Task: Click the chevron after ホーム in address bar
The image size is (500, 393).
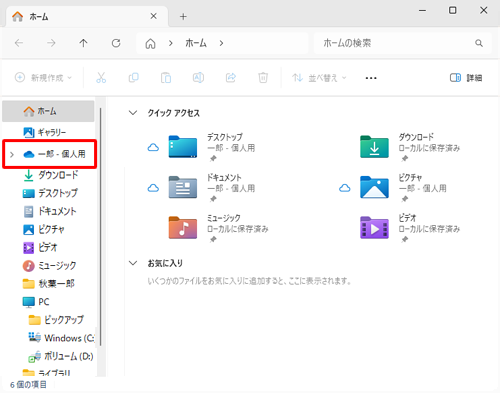Action: 221,43
